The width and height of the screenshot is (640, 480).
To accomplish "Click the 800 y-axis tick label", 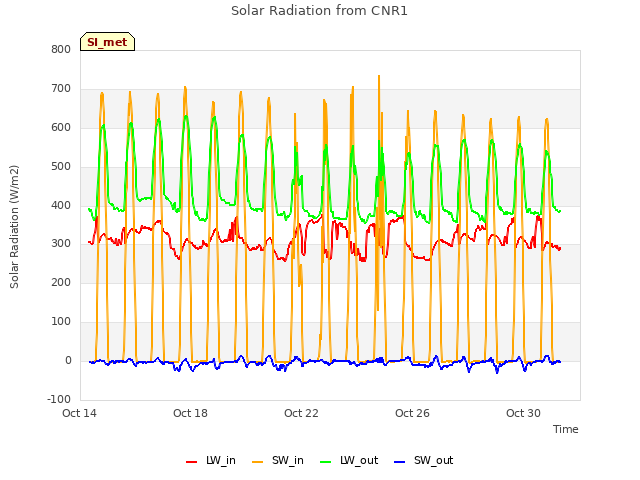I will pos(61,49).
